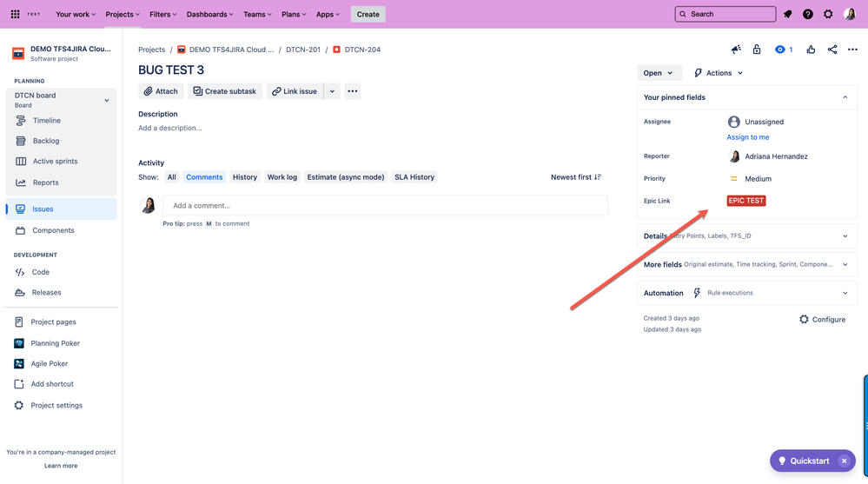Open the Dashboards menu

click(209, 15)
